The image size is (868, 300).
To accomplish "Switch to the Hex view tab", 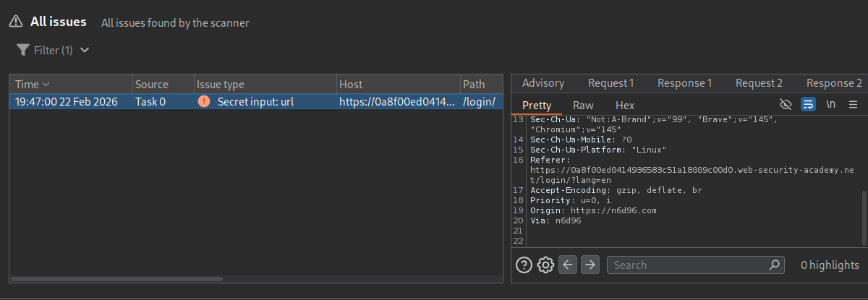I will tap(624, 106).
